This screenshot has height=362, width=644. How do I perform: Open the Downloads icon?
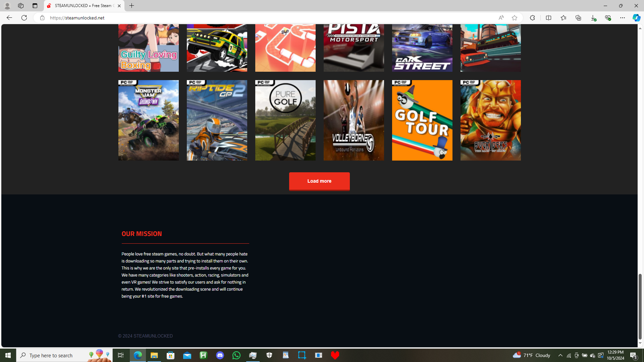point(593,18)
